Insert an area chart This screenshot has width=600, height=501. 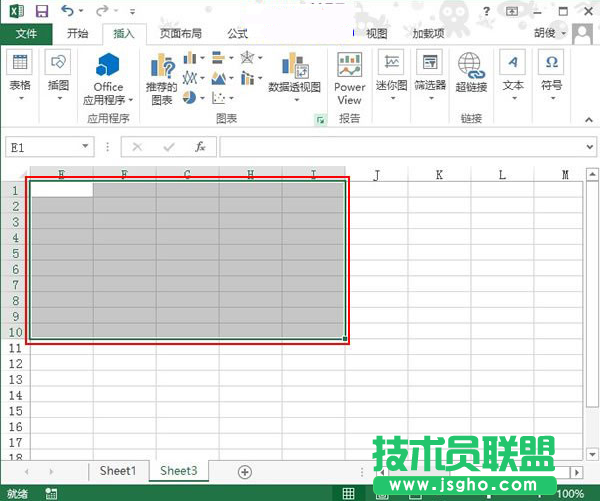coord(218,78)
